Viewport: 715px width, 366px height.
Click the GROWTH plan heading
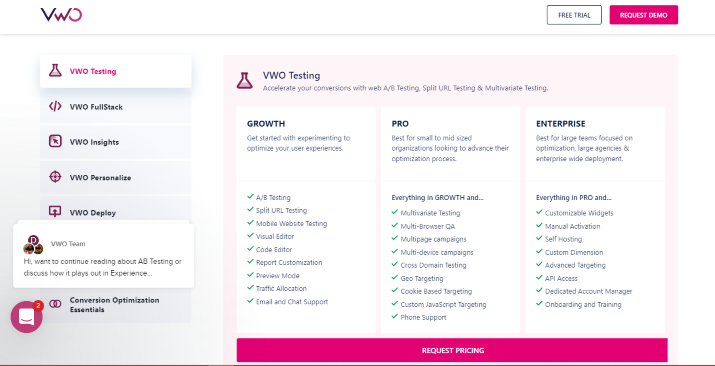266,124
